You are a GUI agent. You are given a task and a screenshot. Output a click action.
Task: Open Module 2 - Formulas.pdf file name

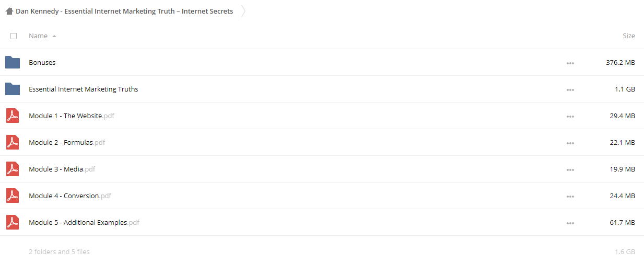pos(67,142)
